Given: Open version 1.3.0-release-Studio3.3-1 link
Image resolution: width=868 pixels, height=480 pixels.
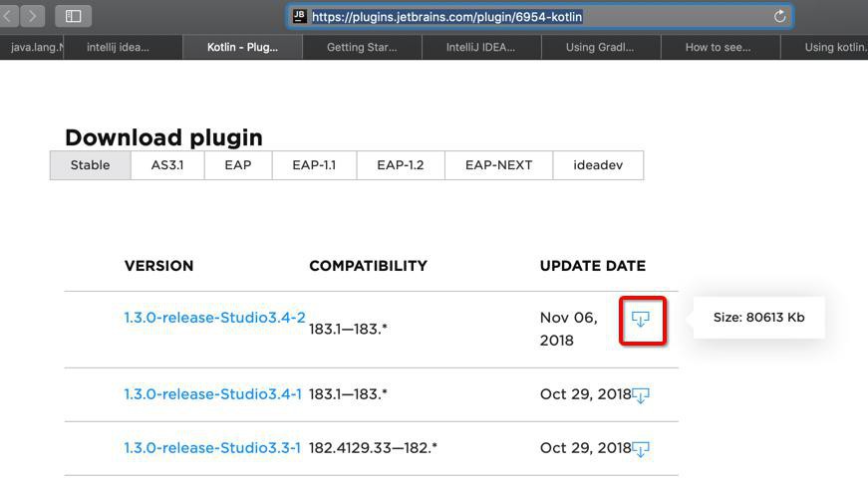Looking at the screenshot, I should [x=212, y=448].
